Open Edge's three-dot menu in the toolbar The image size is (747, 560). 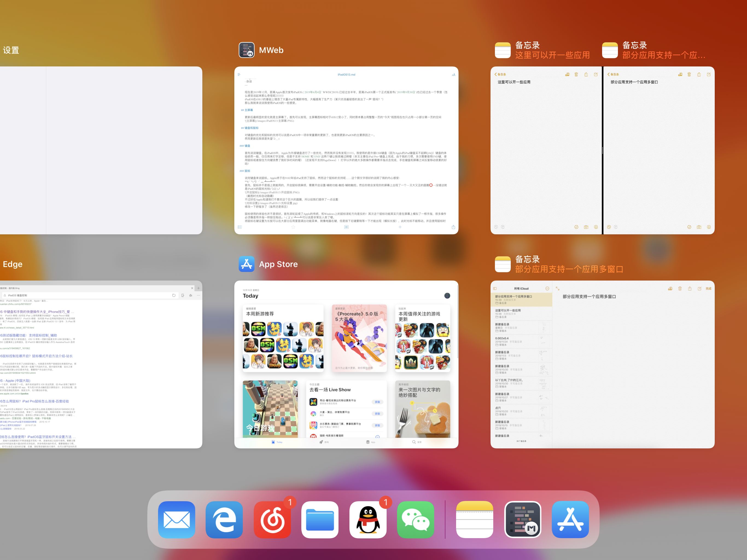click(x=199, y=295)
